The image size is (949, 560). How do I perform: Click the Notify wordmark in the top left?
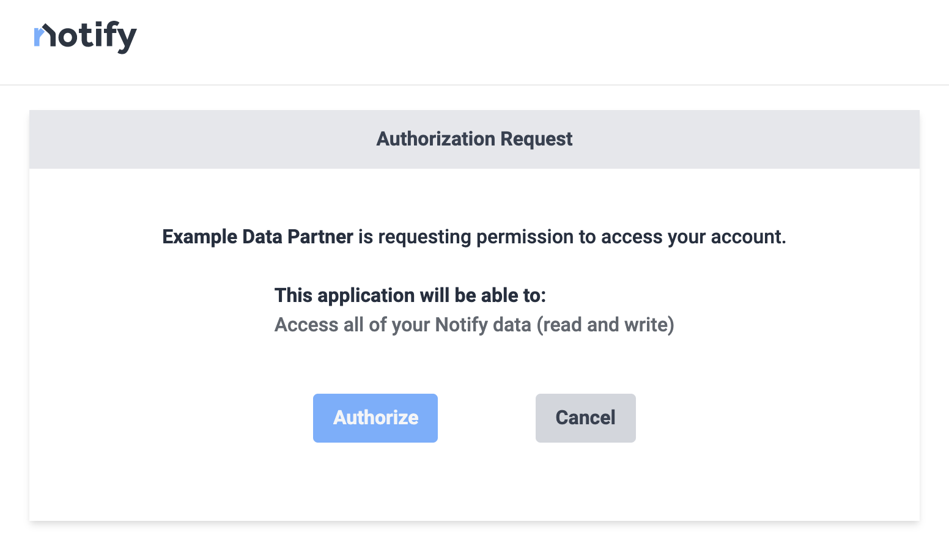click(85, 36)
